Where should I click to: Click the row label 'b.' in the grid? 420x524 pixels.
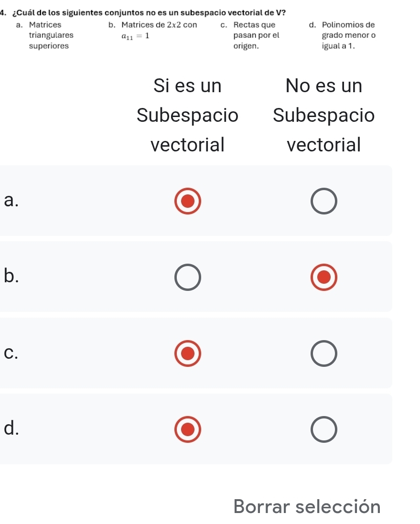coord(11,277)
